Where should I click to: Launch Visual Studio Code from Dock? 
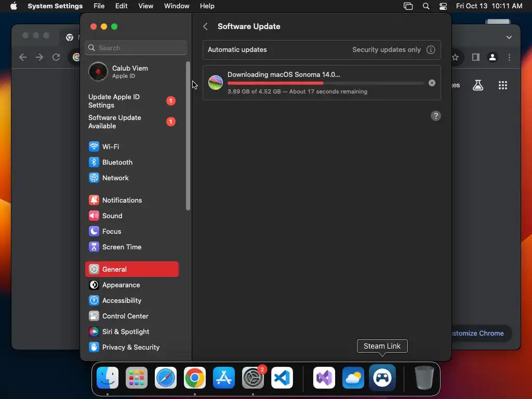tap(282, 378)
